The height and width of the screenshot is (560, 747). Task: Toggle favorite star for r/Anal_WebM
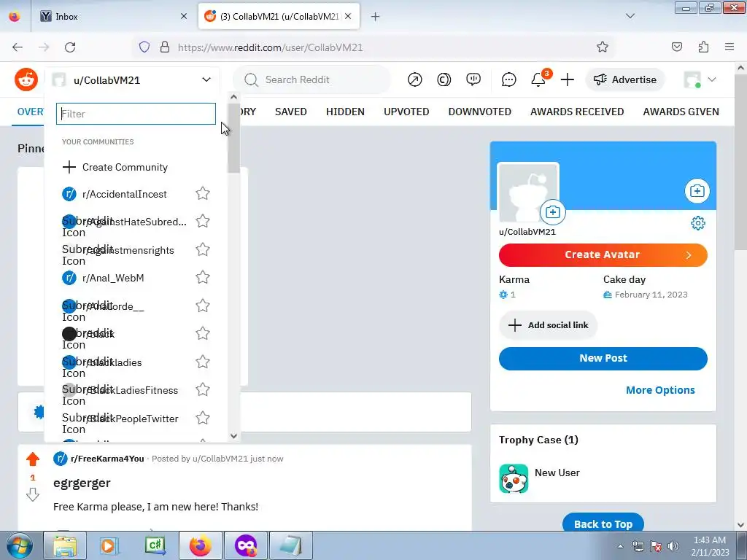coord(203,277)
